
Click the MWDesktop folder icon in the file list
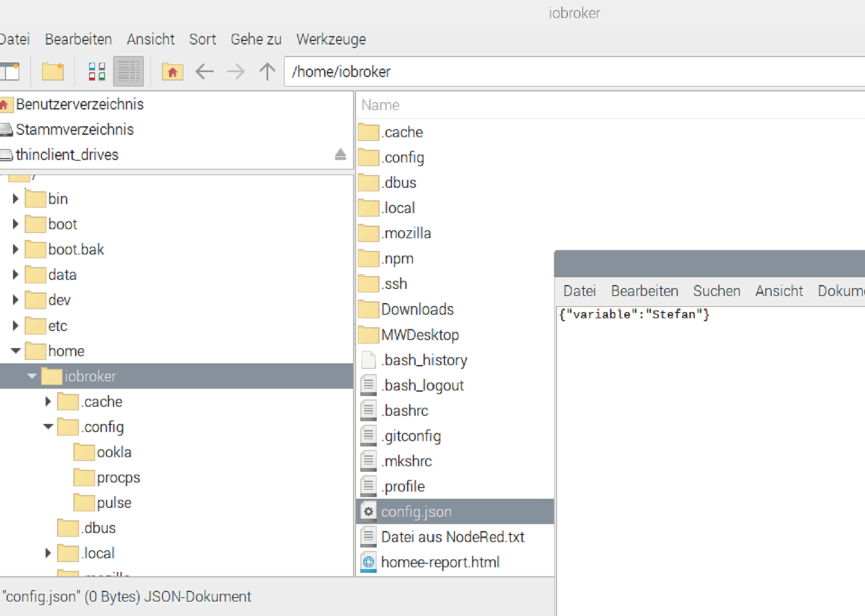[369, 334]
